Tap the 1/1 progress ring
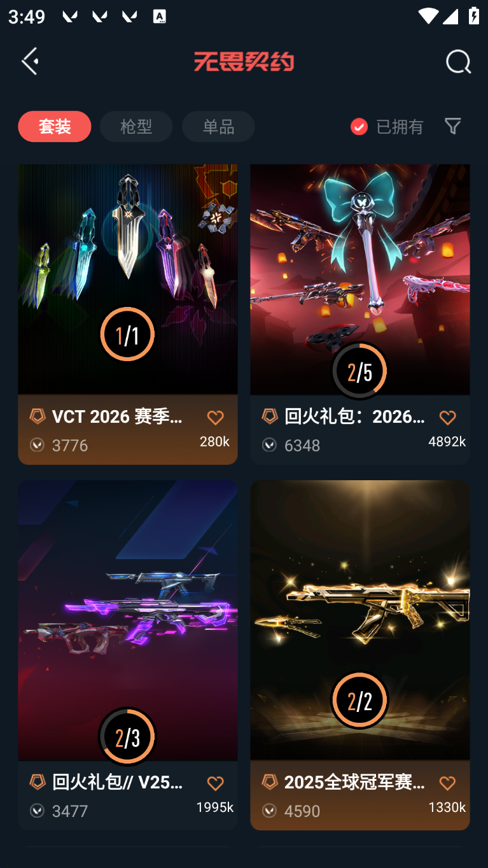488x868 pixels. [127, 334]
